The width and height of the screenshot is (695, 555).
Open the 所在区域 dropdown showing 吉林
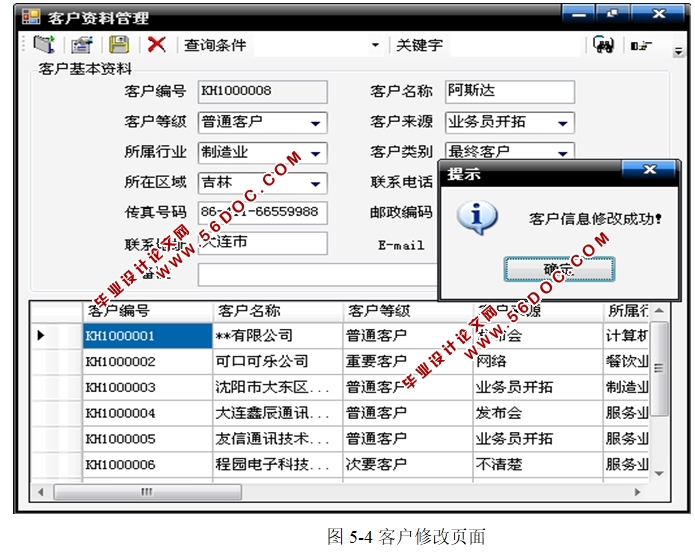click(316, 184)
